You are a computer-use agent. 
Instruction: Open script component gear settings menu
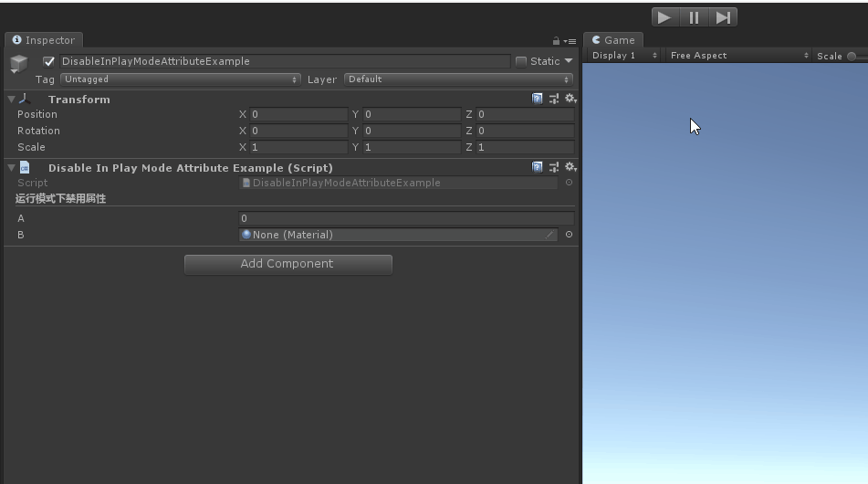pyautogui.click(x=570, y=167)
